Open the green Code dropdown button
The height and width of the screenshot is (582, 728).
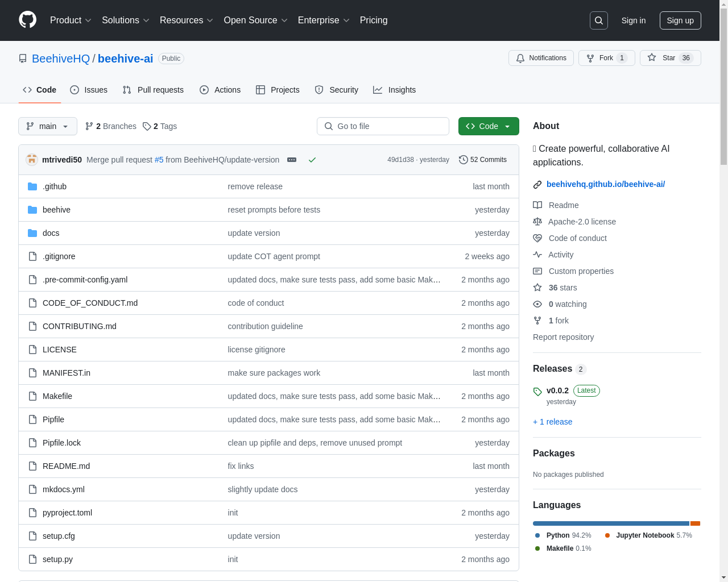[x=489, y=126]
